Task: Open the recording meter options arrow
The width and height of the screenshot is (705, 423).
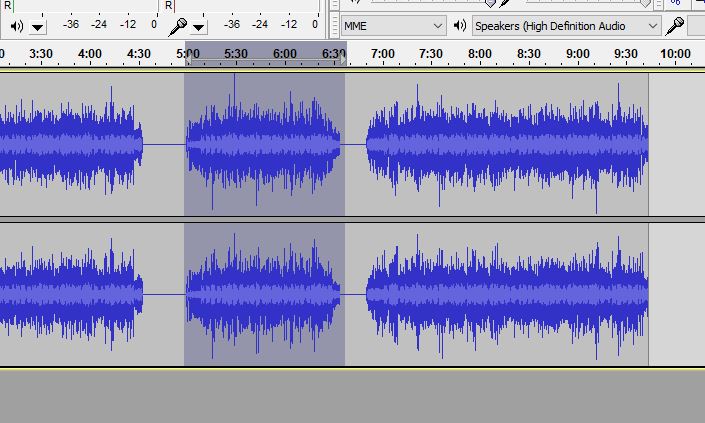Action: click(198, 26)
